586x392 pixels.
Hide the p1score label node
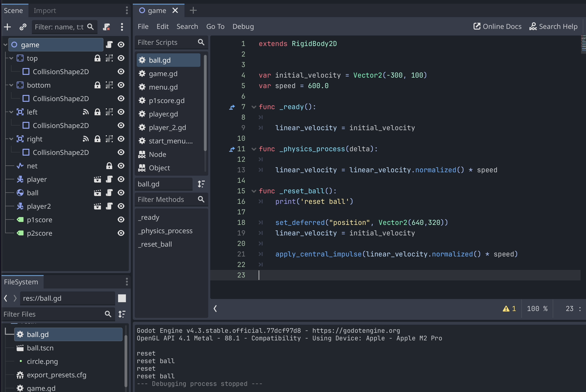[x=121, y=220]
